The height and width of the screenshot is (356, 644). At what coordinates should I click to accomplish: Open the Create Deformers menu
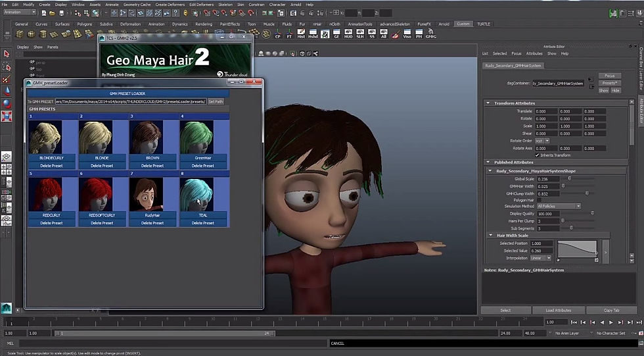coord(170,5)
